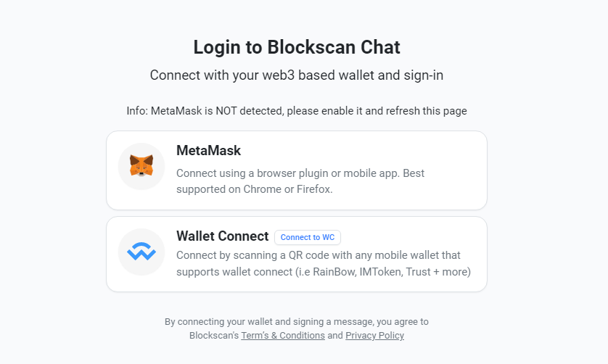608x364 pixels.
Task: Select the Wallet Connect title text
Action: (222, 236)
